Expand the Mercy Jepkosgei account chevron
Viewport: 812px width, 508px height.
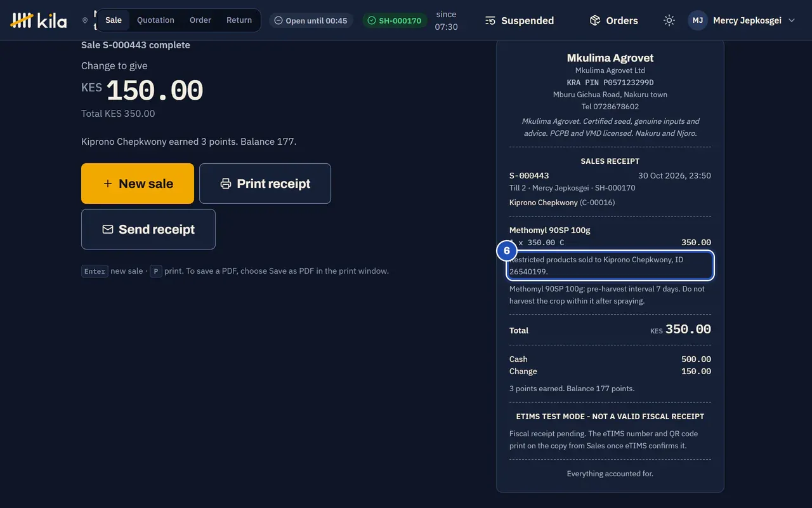click(792, 20)
